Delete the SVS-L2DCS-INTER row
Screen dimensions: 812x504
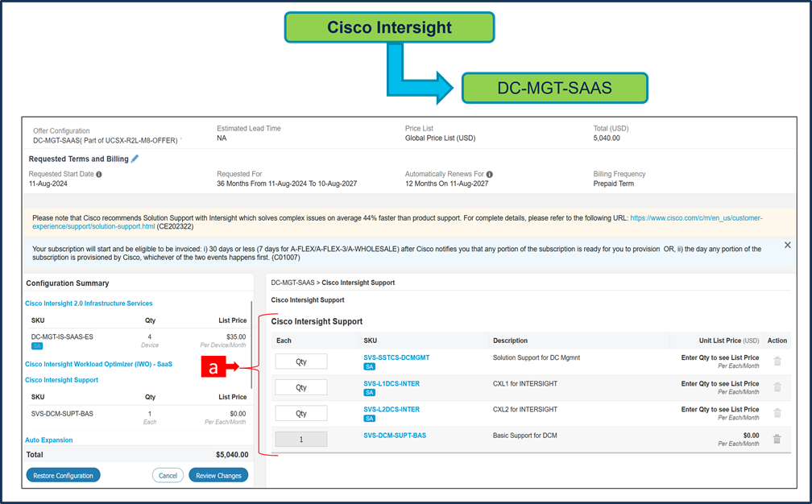tap(777, 413)
